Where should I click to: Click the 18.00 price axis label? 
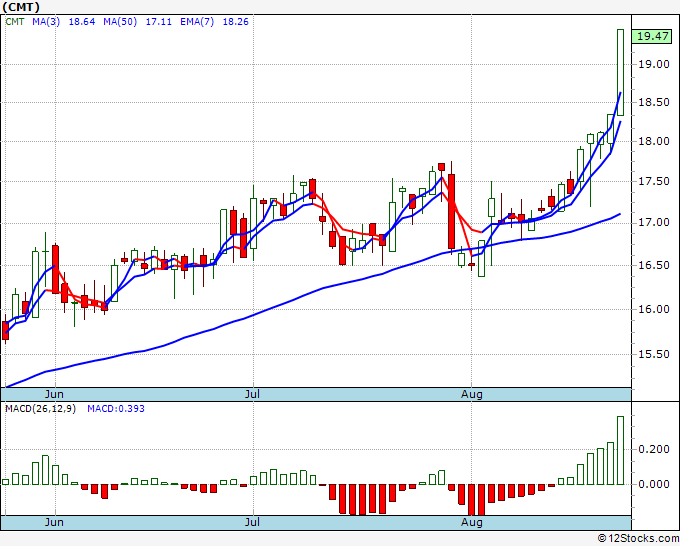coord(654,141)
